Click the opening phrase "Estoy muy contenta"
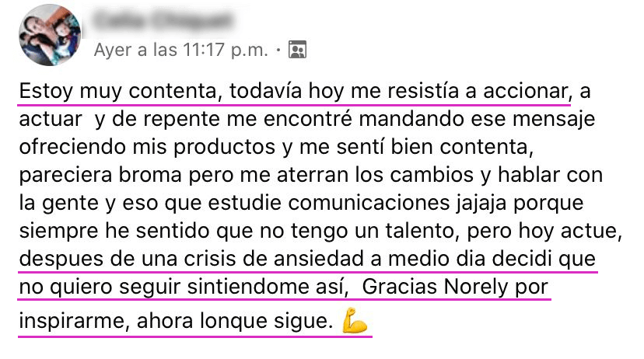This screenshot has height=359, width=644. click(x=117, y=91)
